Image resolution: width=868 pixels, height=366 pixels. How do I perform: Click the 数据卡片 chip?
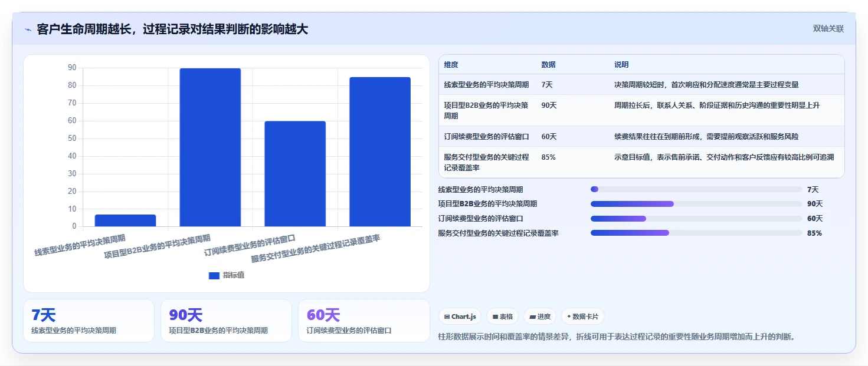582,316
